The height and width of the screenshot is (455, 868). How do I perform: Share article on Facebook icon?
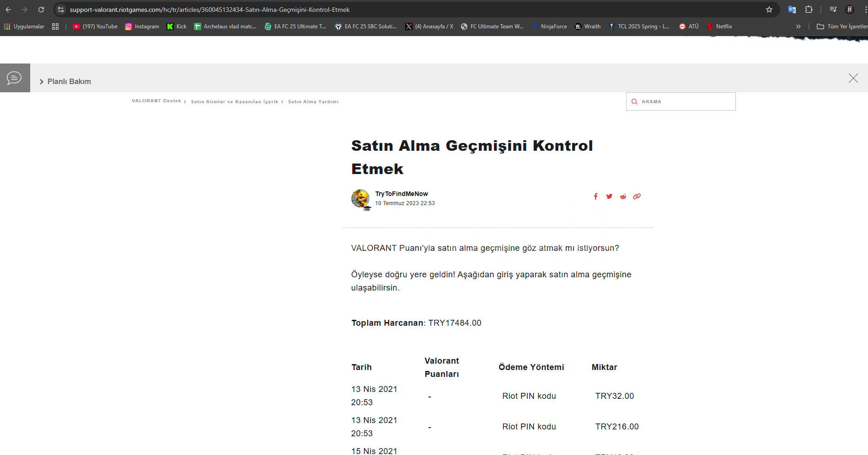pyautogui.click(x=595, y=196)
